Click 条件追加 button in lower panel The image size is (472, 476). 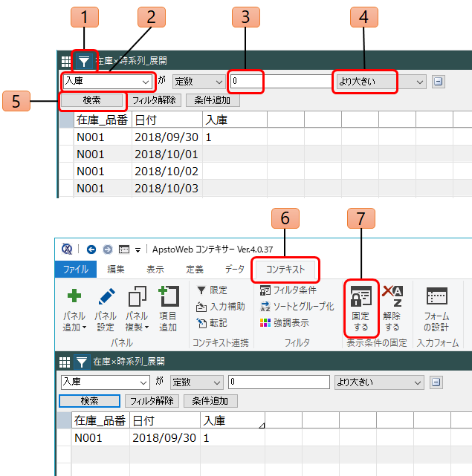pyautogui.click(x=210, y=401)
